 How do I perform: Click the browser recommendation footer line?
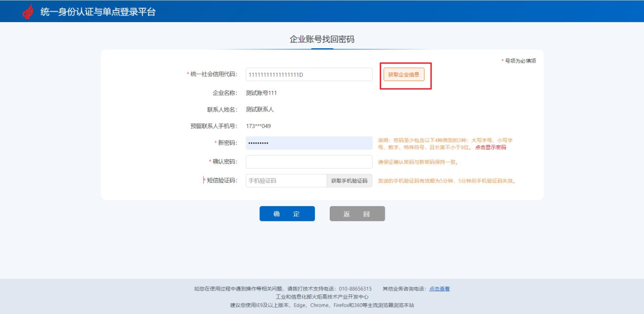[322, 306]
